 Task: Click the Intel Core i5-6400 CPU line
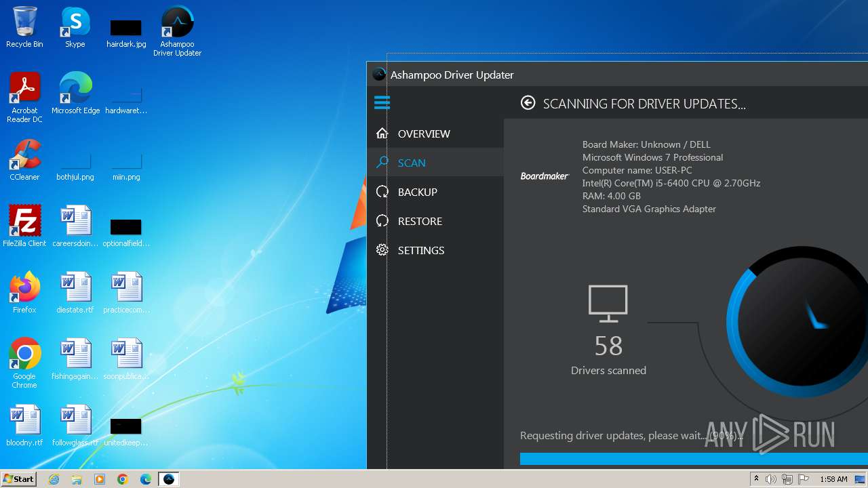click(671, 183)
